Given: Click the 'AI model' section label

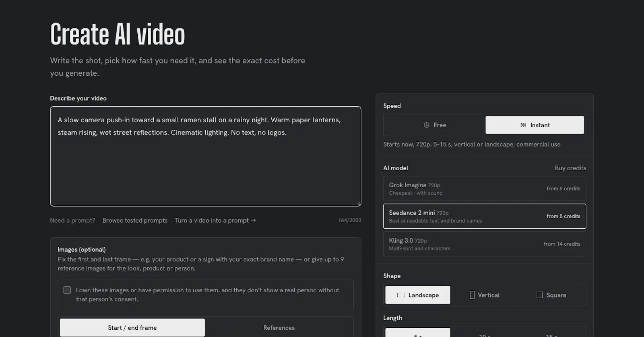Looking at the screenshot, I should 396,168.
